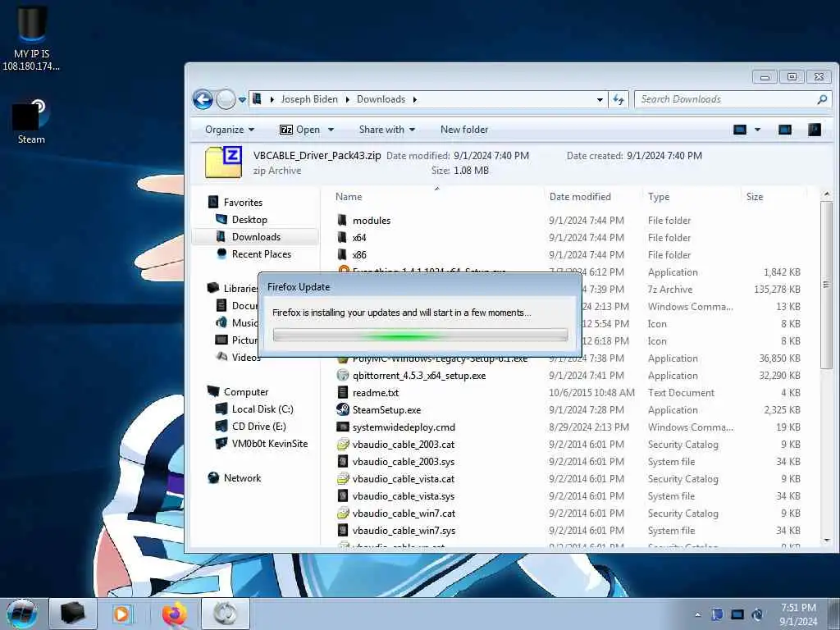Select Downloads in the address path
Viewport: 840px width, 630px height.
381,99
